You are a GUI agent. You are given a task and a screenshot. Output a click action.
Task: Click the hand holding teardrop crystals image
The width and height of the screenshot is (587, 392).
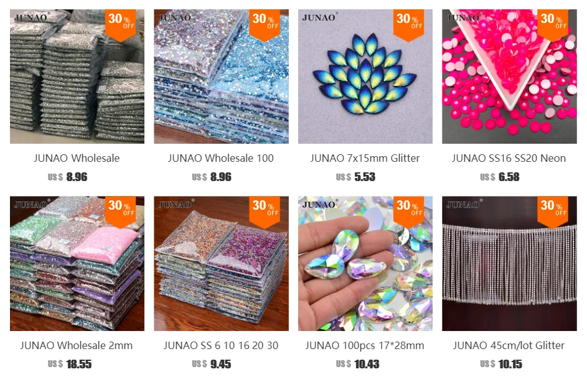tap(365, 263)
